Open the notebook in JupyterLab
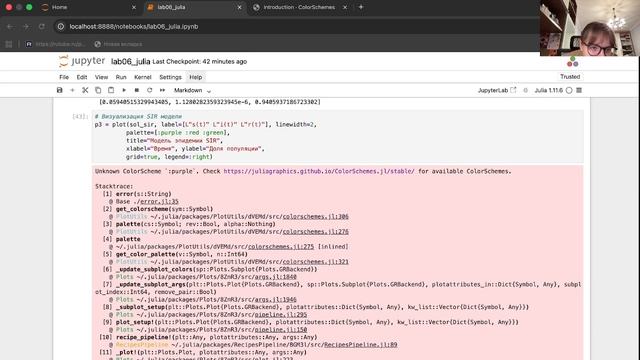This screenshot has width=640, height=360. (x=497, y=90)
